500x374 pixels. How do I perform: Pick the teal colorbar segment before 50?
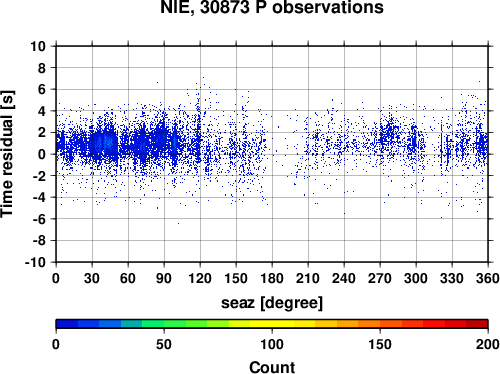tap(132, 324)
